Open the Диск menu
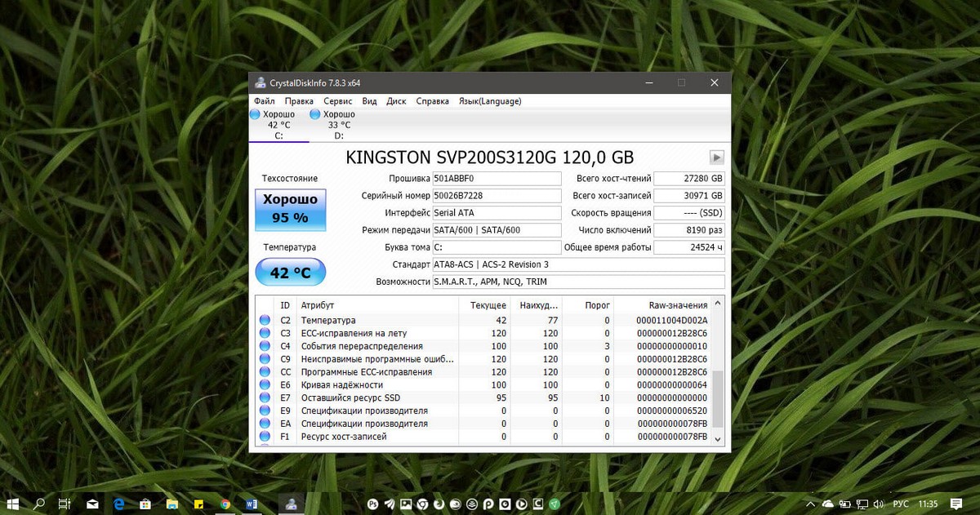 [396, 101]
